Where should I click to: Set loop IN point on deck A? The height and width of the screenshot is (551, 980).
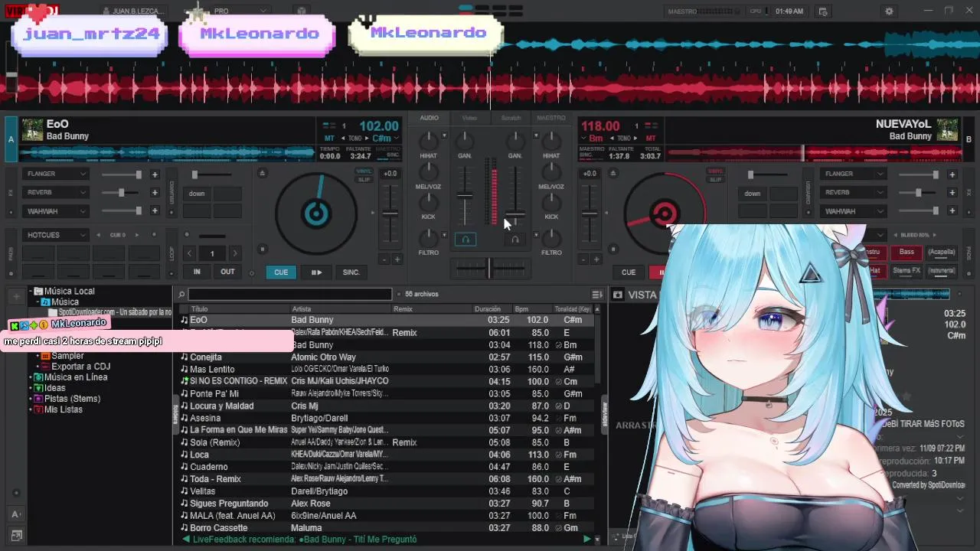point(197,272)
